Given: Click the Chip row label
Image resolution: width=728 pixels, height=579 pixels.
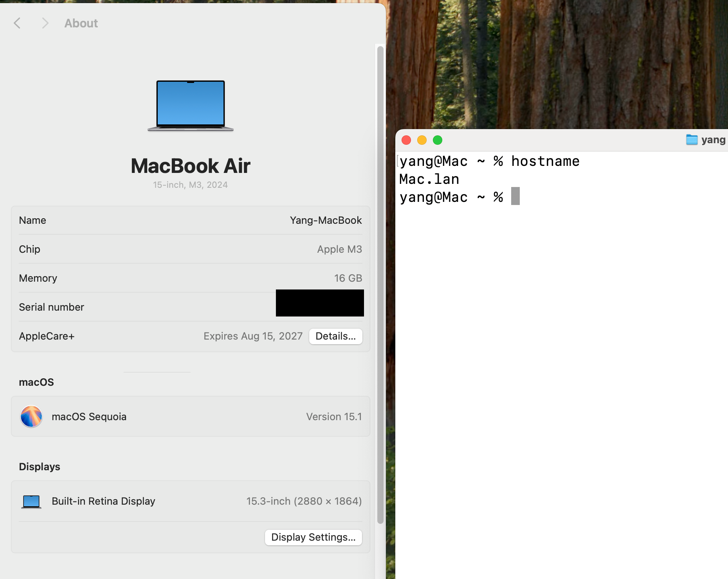Looking at the screenshot, I should click(30, 249).
